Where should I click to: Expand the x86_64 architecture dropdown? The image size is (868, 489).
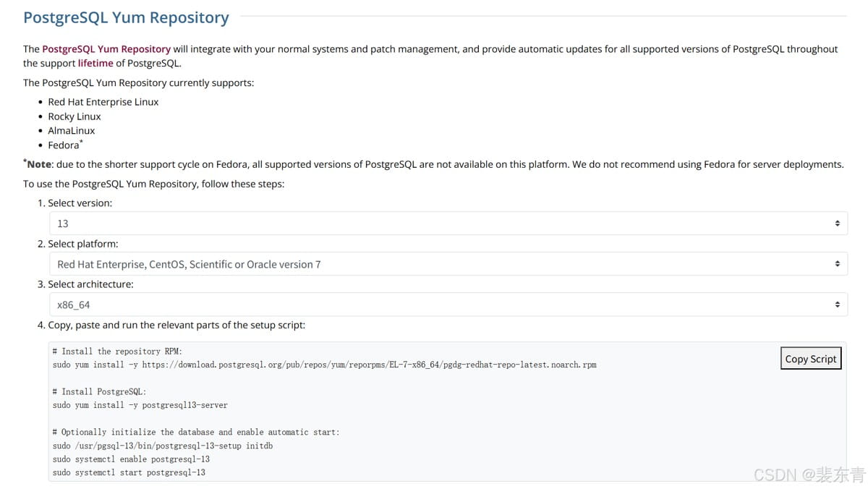point(448,305)
